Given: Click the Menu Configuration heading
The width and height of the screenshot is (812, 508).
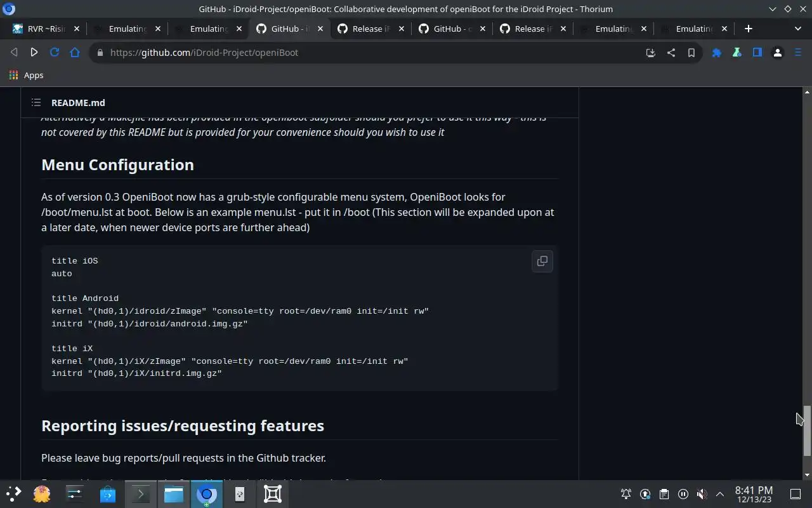Looking at the screenshot, I should point(117,164).
